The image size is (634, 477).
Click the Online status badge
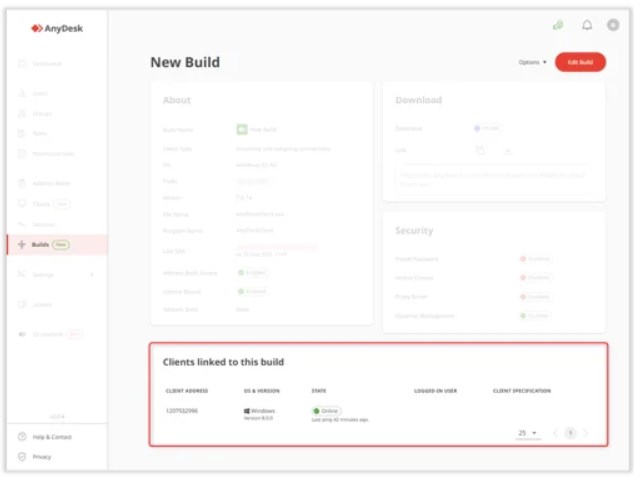pyautogui.click(x=326, y=411)
